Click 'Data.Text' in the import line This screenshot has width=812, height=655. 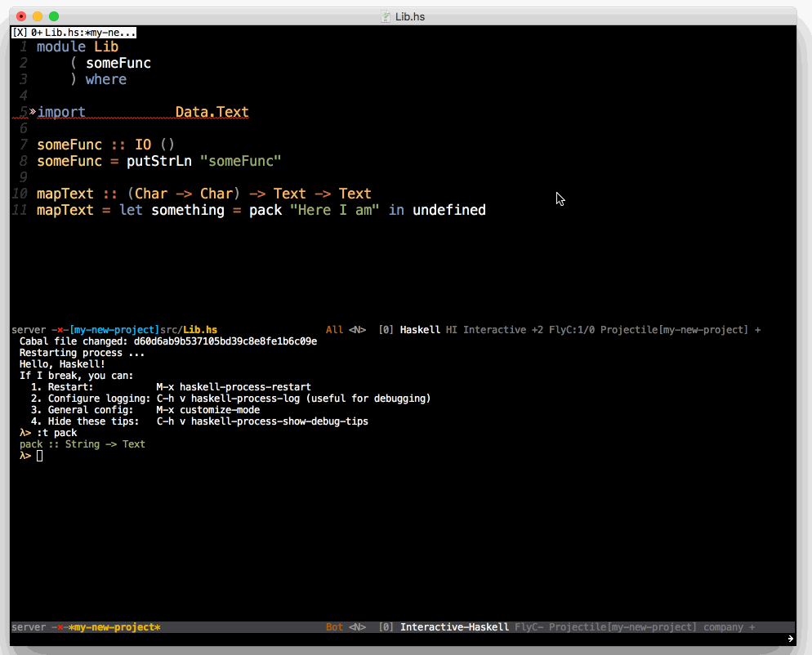pos(212,112)
